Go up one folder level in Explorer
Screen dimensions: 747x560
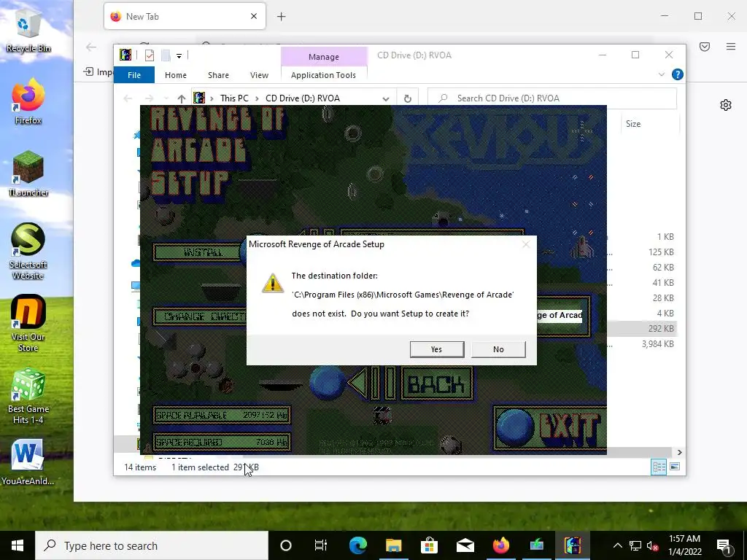click(x=181, y=98)
